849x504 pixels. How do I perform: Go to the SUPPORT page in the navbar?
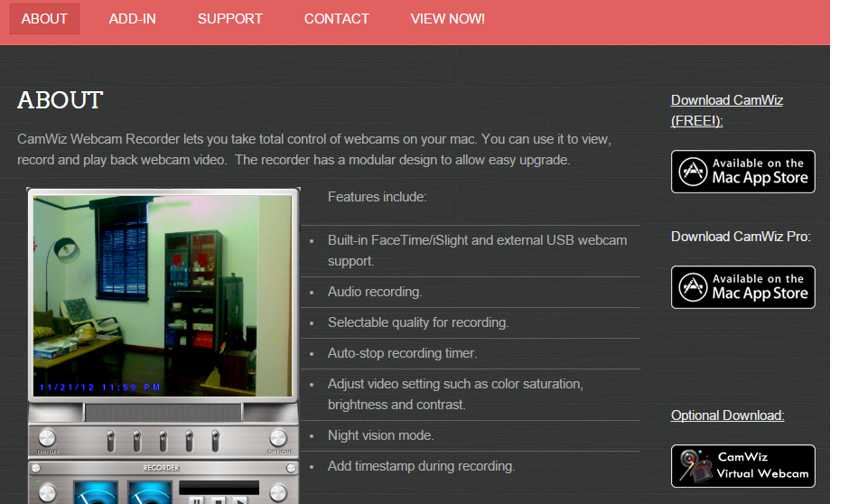(230, 19)
